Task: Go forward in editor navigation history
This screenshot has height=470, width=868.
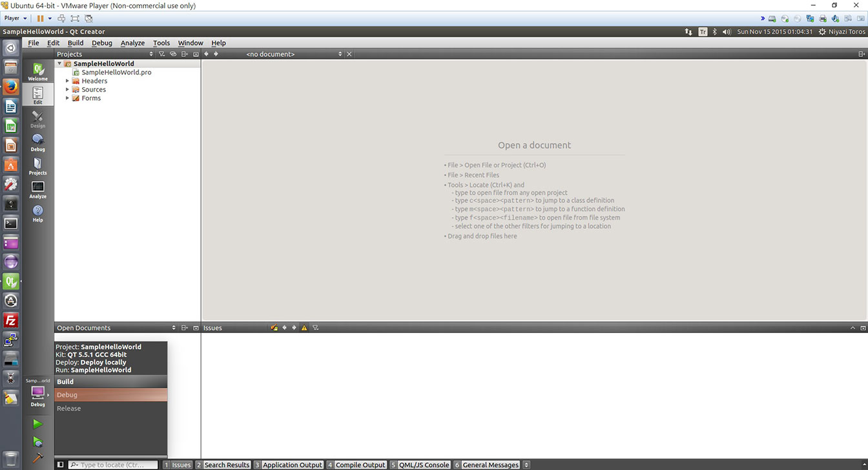Action: tap(216, 54)
